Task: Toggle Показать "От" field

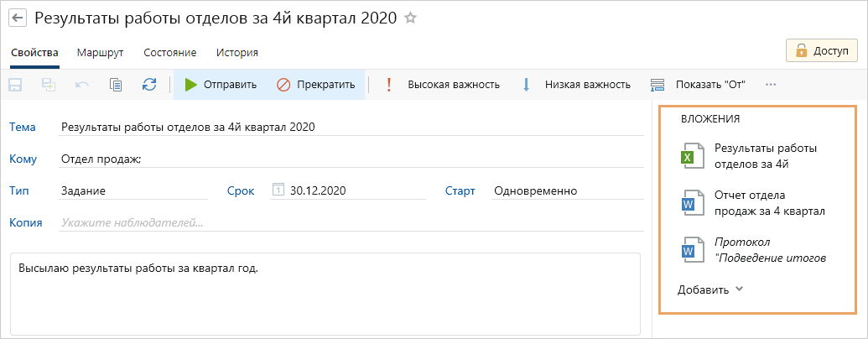Action: (699, 84)
